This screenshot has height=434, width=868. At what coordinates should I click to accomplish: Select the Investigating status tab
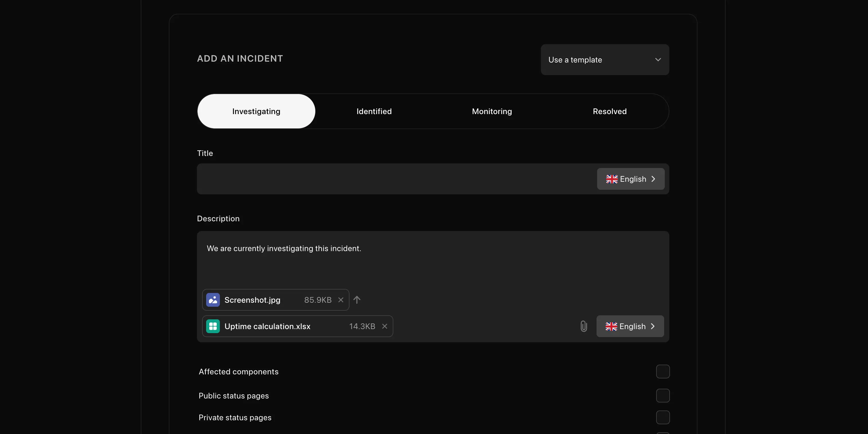coord(256,111)
